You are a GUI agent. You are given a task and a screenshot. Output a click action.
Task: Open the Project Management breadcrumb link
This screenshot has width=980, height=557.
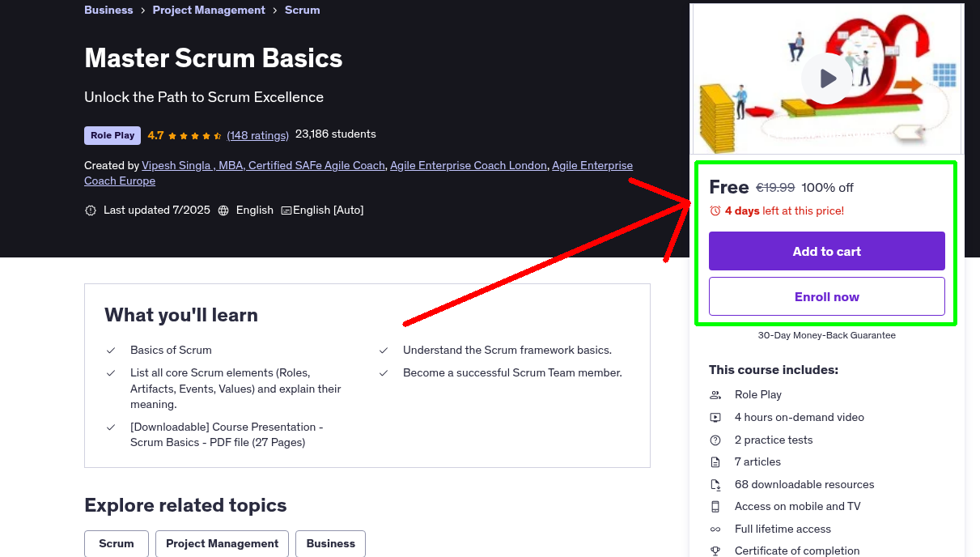(x=209, y=11)
